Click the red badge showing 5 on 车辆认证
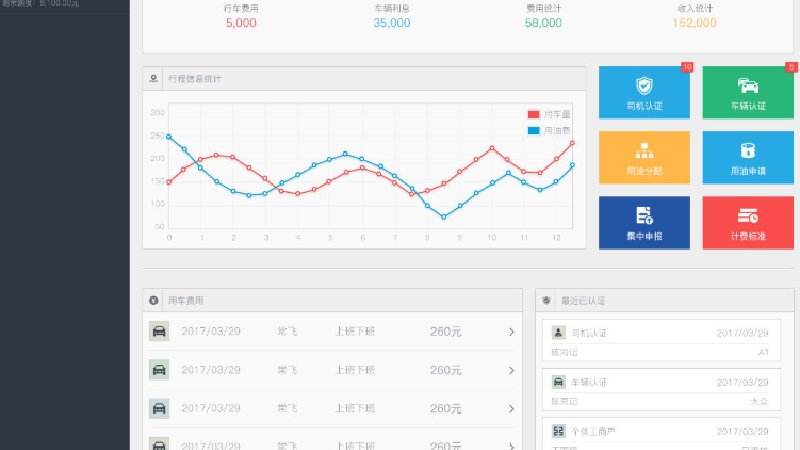The image size is (800, 450). pyautogui.click(x=791, y=67)
